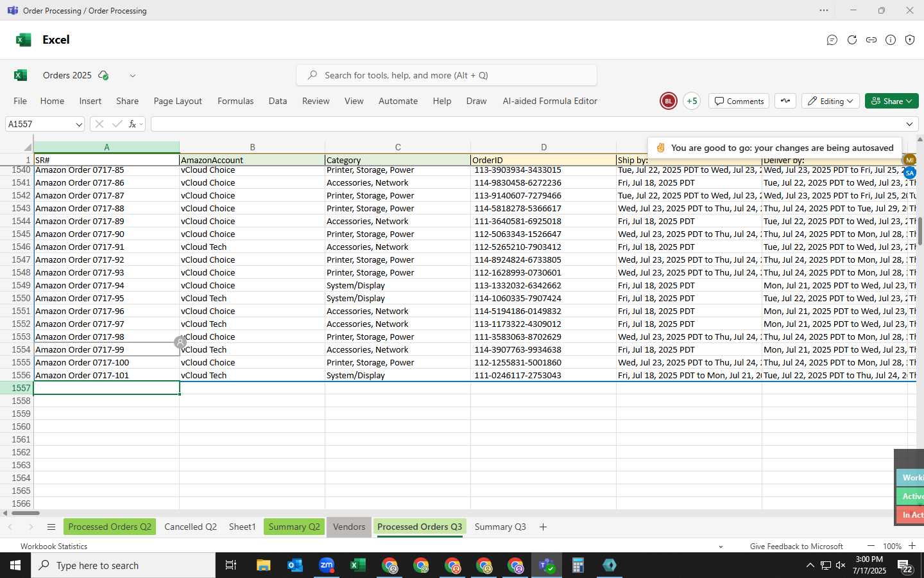
Task: Show hidden system tray icons
Action: [x=810, y=565]
